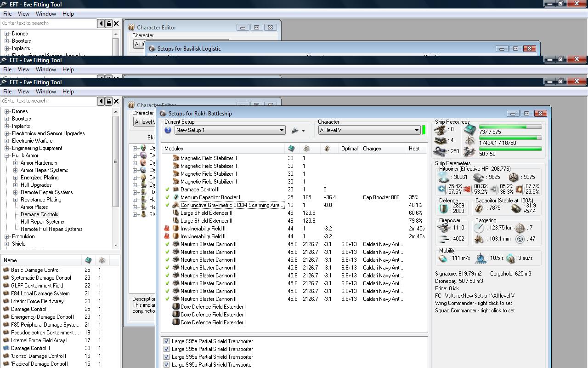This screenshot has width=588, height=368.
Task: Expand the Engineering Equipment tree node
Action: tap(7, 148)
